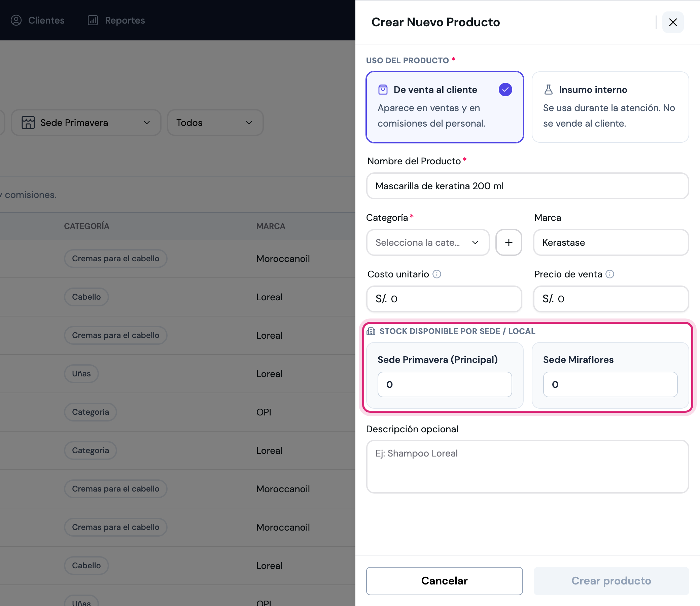Click the purple checkmark on De venta al cliente

(x=505, y=90)
